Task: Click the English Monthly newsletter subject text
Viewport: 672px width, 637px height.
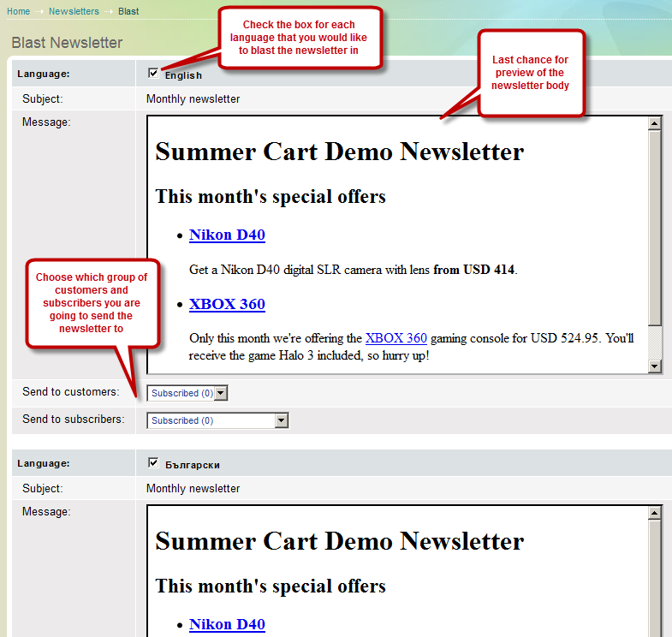Action: [x=193, y=99]
